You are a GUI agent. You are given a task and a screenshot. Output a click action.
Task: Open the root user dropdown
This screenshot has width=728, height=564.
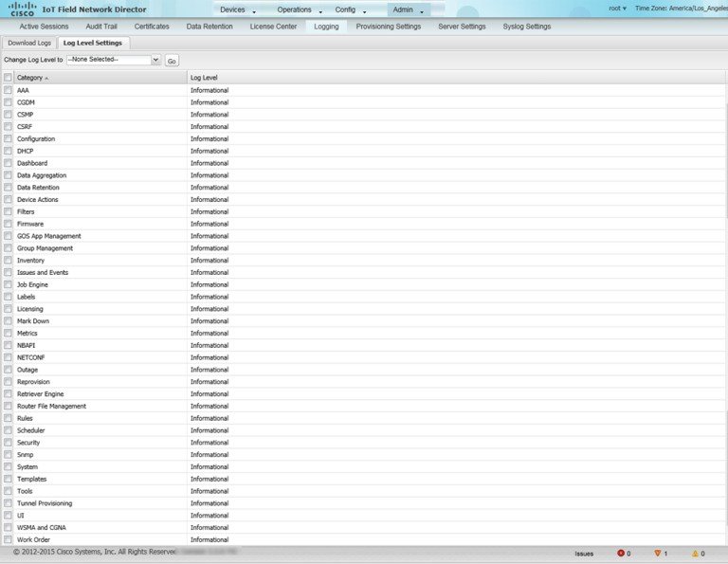[617, 9]
